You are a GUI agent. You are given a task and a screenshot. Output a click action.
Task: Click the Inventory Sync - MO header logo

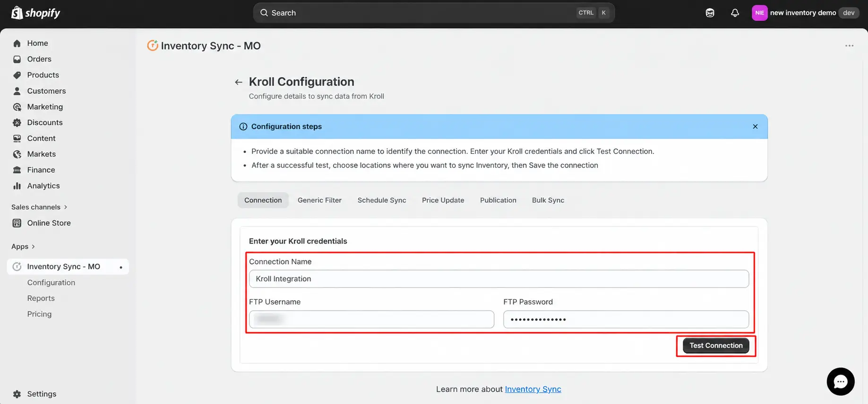coord(153,46)
